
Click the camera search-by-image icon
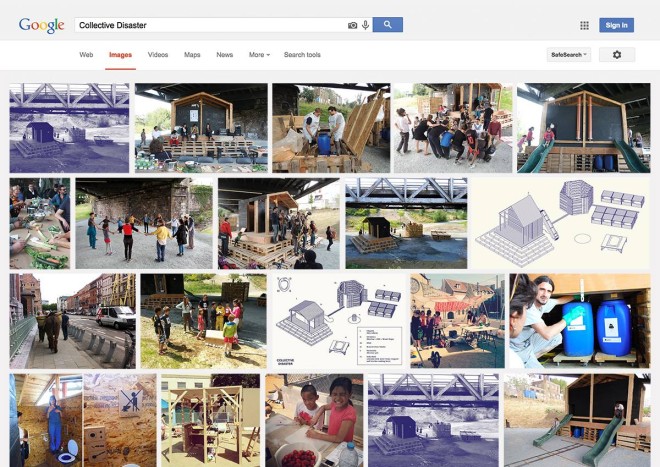click(x=352, y=25)
